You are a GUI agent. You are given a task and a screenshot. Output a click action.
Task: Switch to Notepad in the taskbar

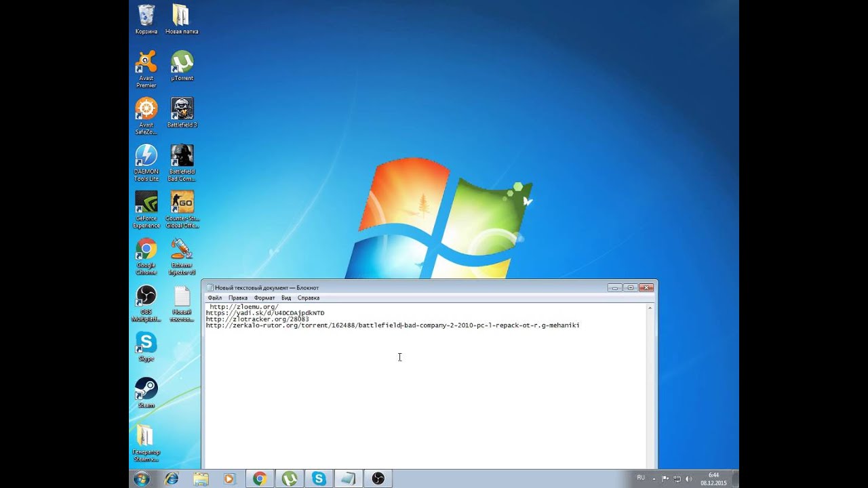pos(349,479)
